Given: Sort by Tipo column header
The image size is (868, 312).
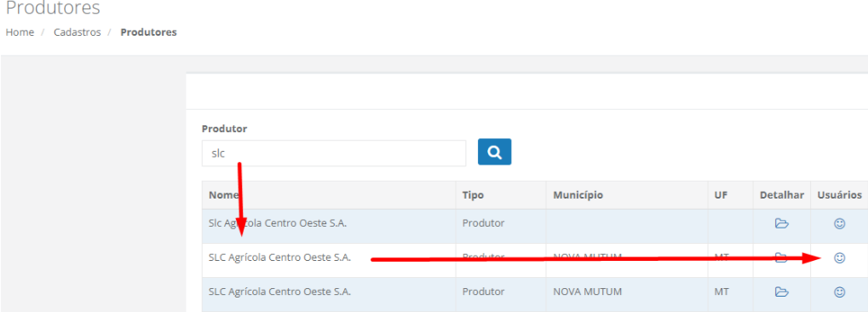Looking at the screenshot, I should pyautogui.click(x=474, y=195).
